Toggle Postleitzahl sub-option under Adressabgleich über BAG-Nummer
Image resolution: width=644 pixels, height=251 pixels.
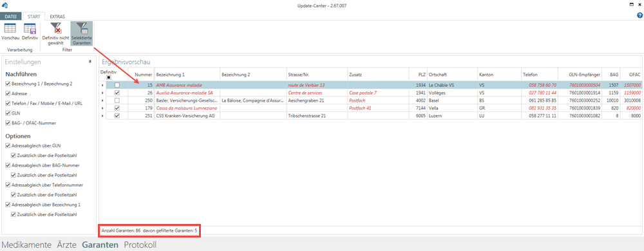[x=14, y=175]
